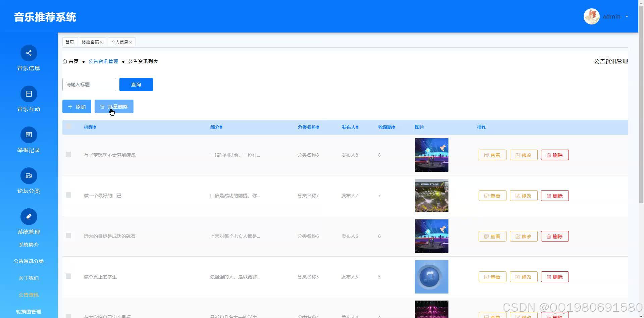Open the thumbnail in row 分类名称6
The image size is (644, 318).
pos(432,236)
